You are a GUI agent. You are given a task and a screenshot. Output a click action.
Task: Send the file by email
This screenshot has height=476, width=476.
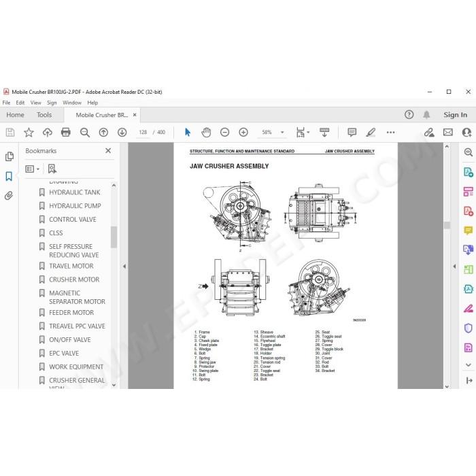448,133
